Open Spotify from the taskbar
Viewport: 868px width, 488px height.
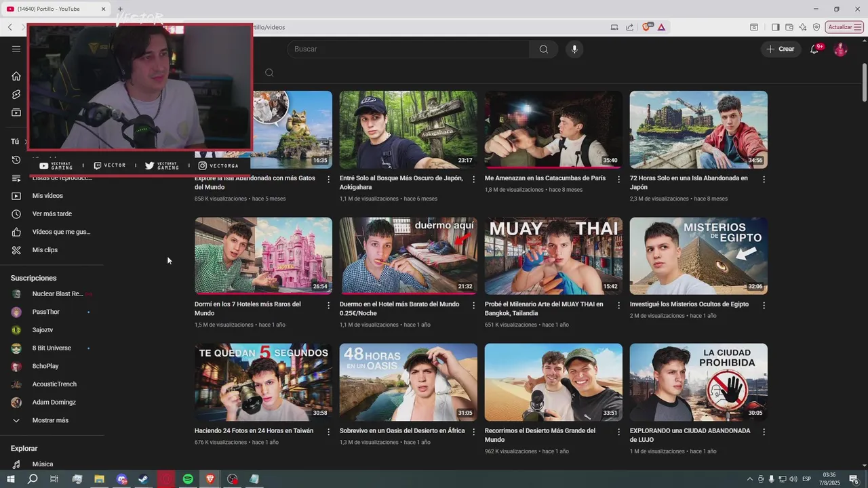coord(188,479)
